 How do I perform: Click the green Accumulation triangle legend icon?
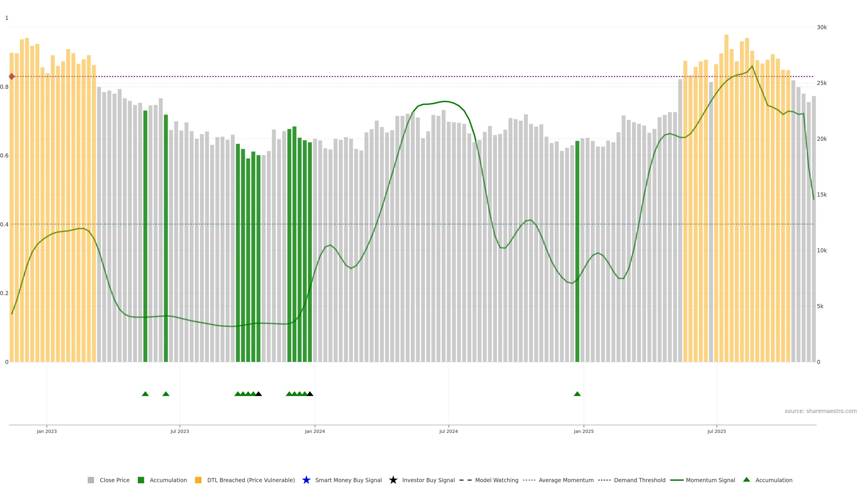[746, 480]
